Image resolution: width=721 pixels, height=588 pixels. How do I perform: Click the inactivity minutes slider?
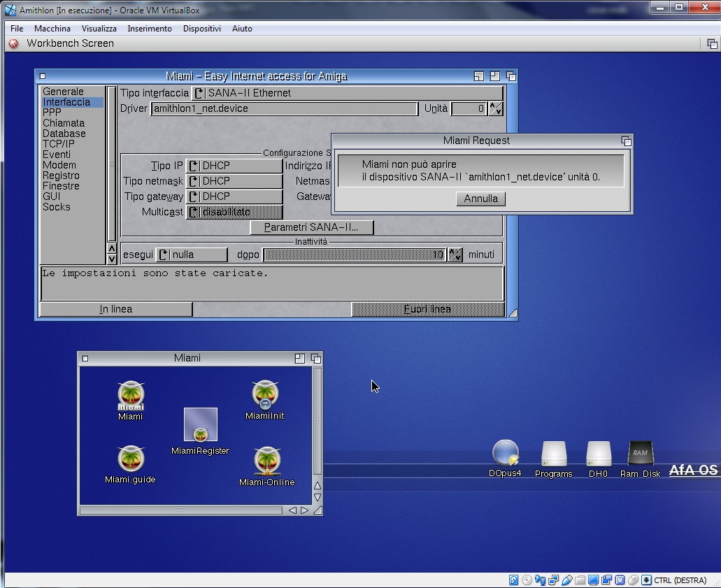[354, 254]
